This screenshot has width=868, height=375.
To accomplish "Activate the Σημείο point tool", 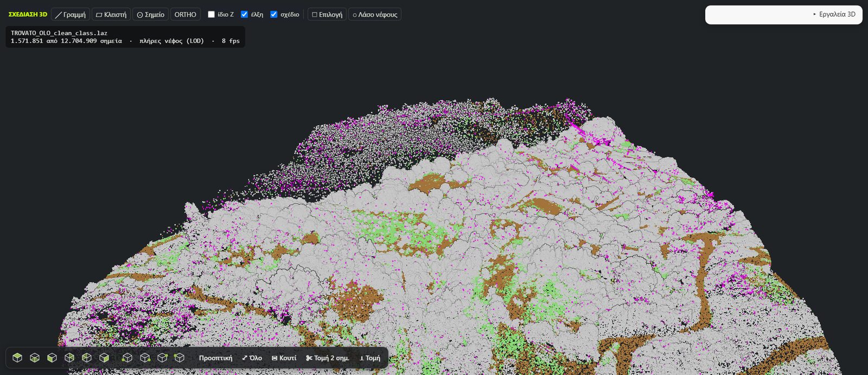I will pyautogui.click(x=150, y=15).
